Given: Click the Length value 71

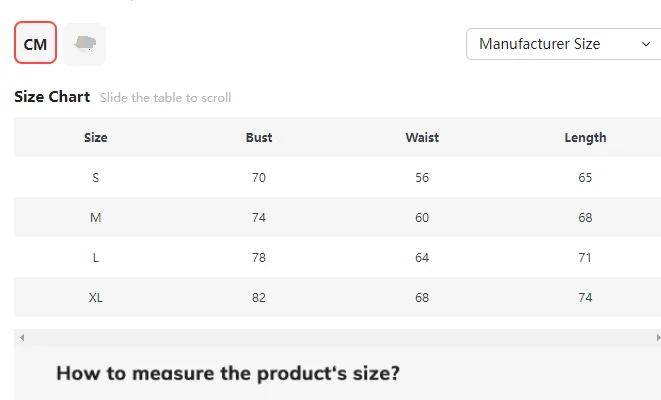Looking at the screenshot, I should tap(585, 257).
